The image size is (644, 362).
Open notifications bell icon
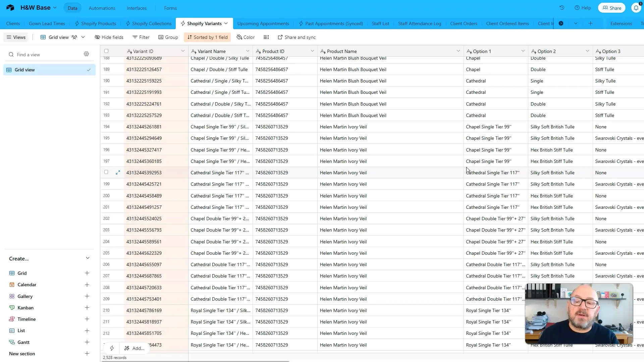pos(636,8)
